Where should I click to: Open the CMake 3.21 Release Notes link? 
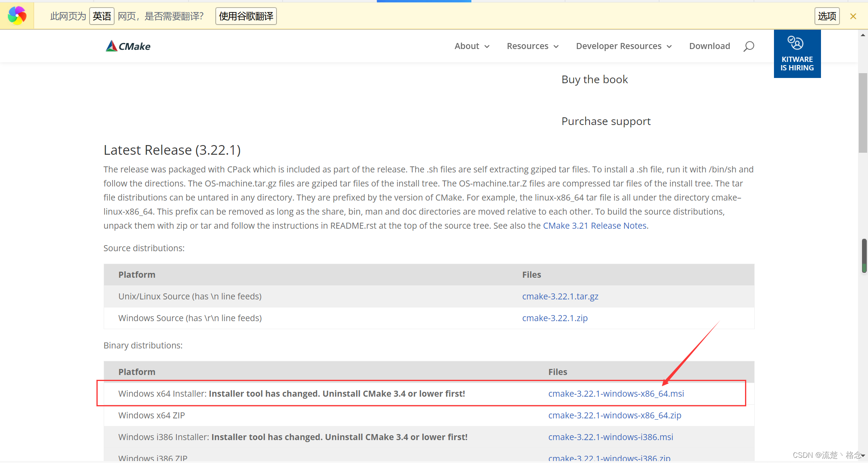[595, 226]
